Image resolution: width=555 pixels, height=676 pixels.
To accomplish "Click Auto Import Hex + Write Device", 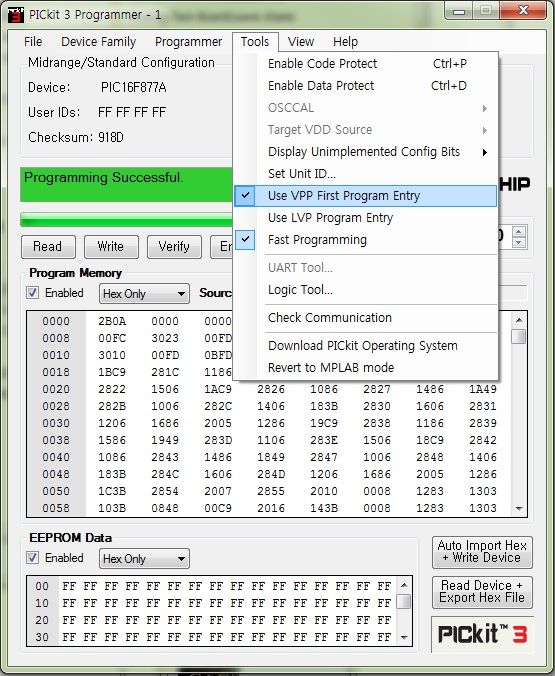I will pyautogui.click(x=482, y=552).
